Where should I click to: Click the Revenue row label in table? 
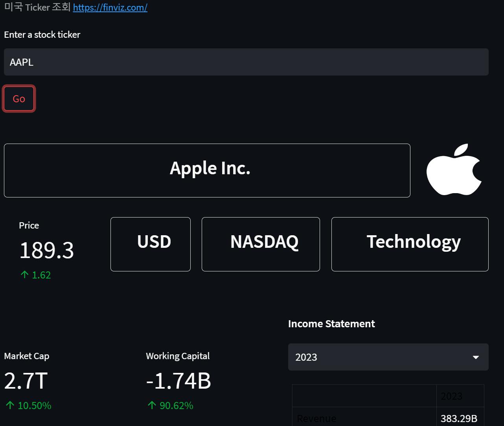[x=317, y=418]
